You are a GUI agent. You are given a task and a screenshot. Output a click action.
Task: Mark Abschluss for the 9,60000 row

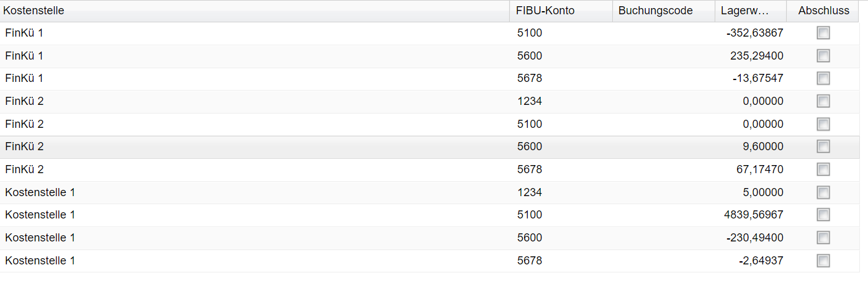[823, 147]
